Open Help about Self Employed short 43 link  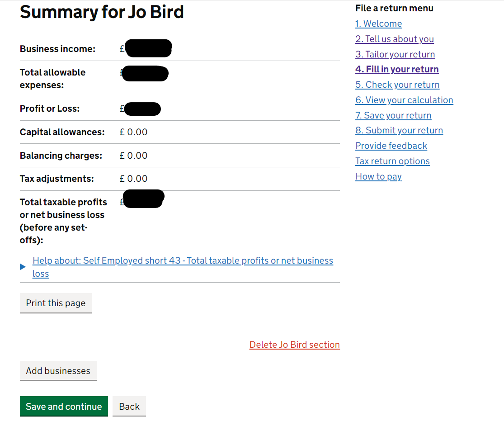tap(183, 267)
